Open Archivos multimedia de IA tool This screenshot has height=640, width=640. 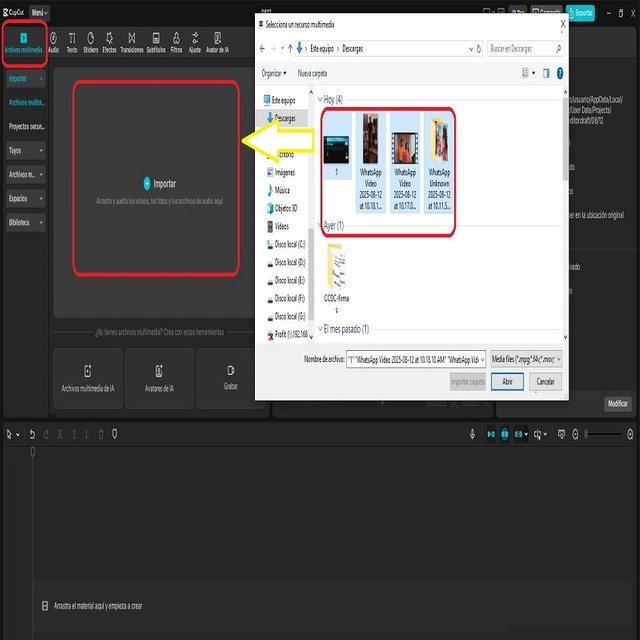[x=88, y=378]
